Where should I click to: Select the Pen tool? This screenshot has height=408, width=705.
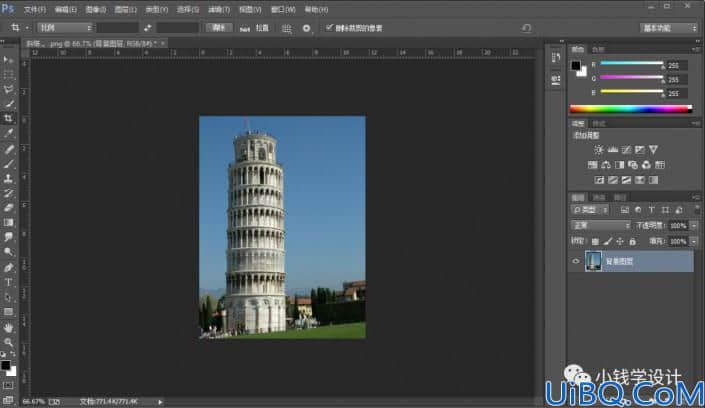[8, 268]
